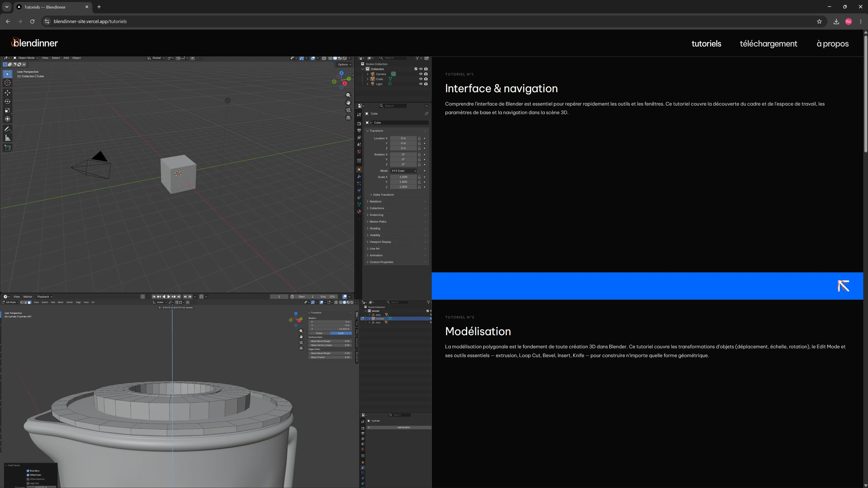Screen dimensions: 868x488
Task: Go to the téléchargement page link
Action: tap(768, 43)
